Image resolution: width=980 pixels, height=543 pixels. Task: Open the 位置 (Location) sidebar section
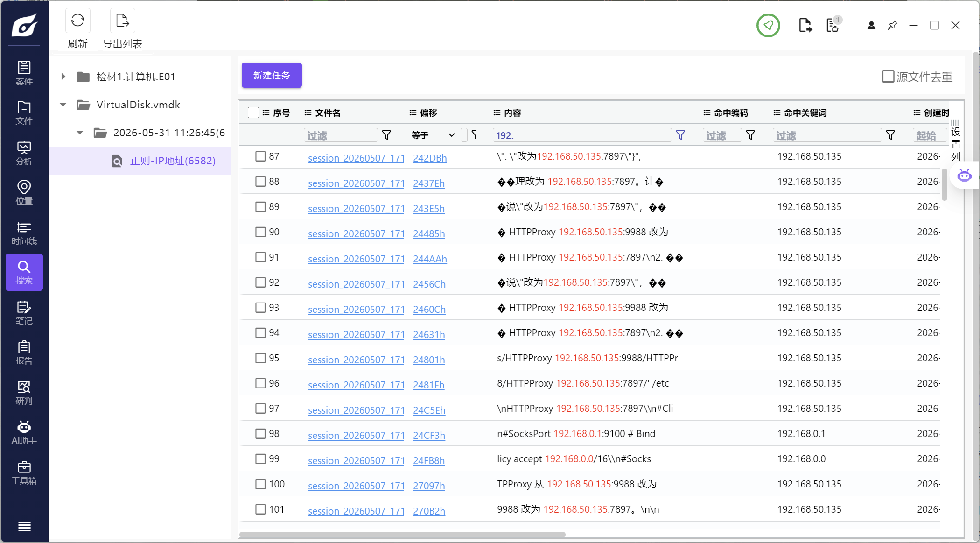24,193
